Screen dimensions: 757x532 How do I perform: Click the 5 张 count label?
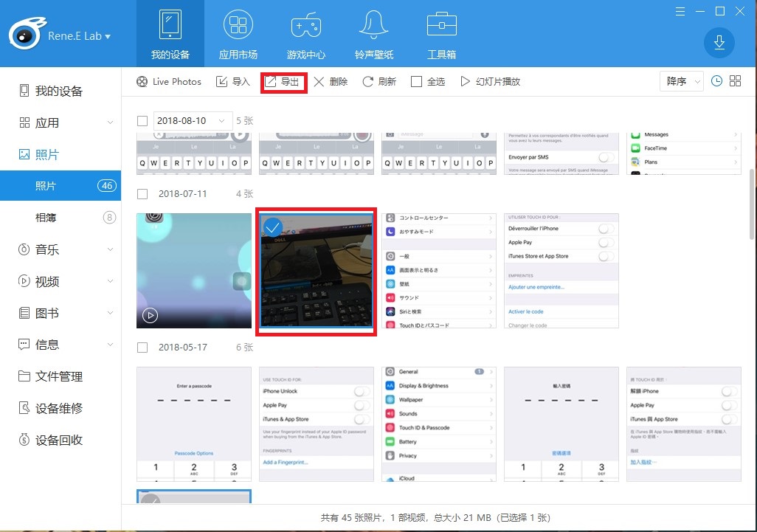[245, 121]
